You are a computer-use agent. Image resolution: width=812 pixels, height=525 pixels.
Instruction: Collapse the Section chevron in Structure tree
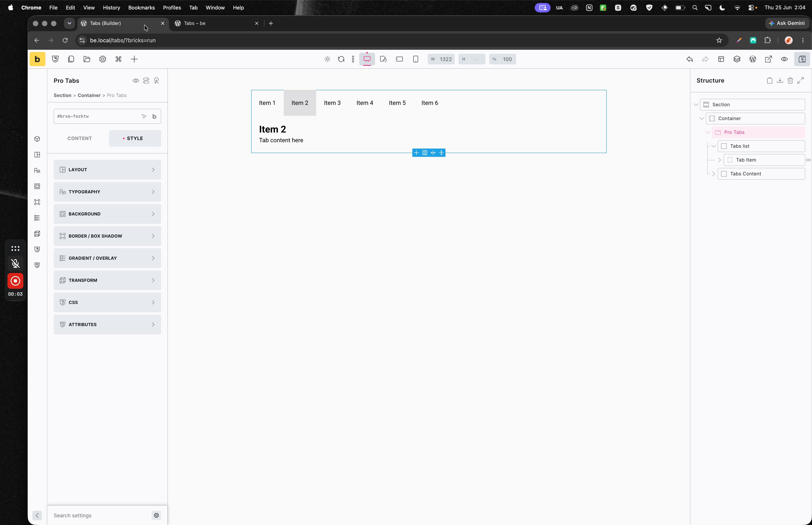[x=696, y=105]
